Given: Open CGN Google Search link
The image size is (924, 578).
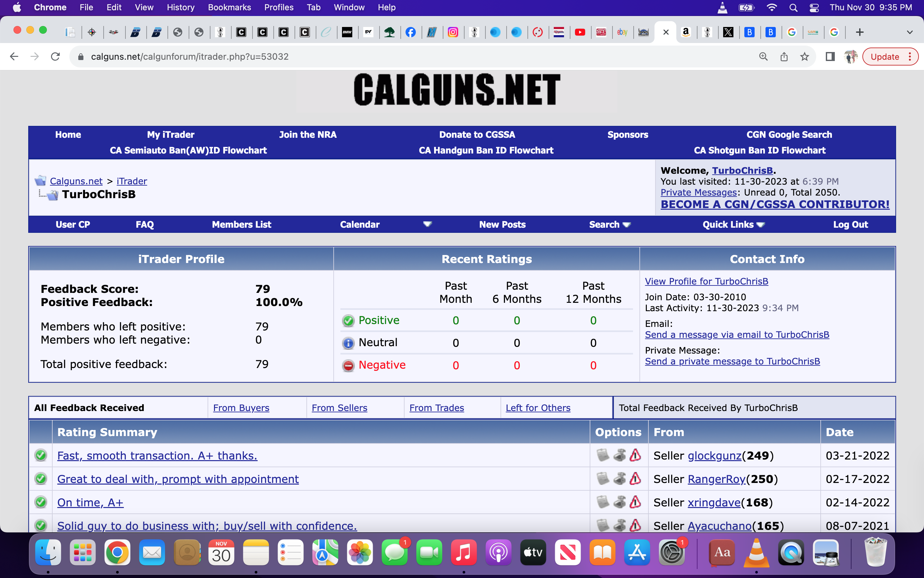Looking at the screenshot, I should click(789, 135).
